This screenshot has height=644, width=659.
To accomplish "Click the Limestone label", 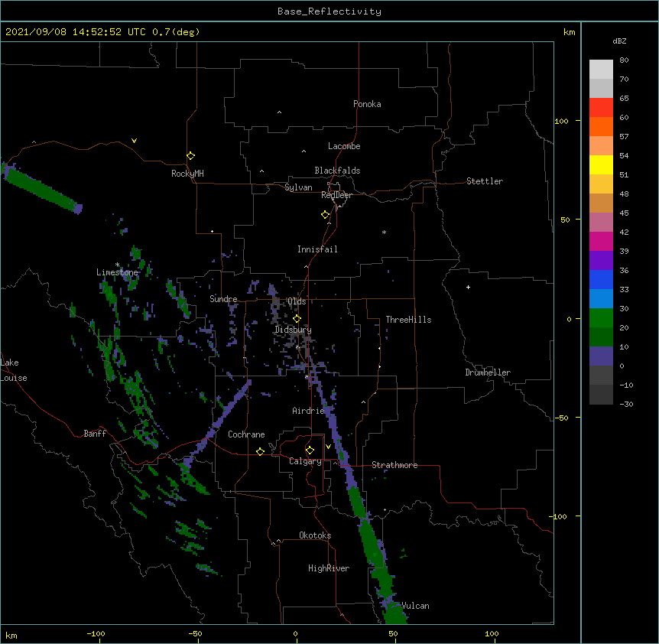I will [117, 272].
